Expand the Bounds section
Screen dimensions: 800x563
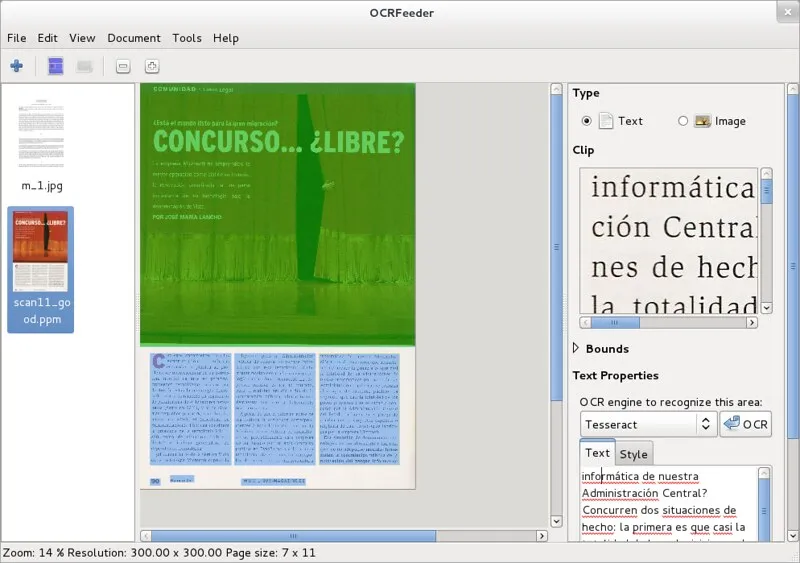click(x=577, y=349)
